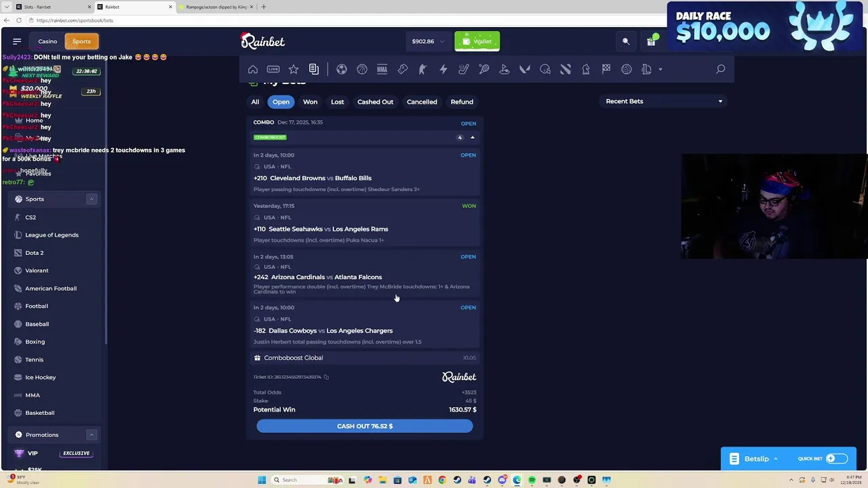Select the ice hockey stick icon
The width and height of the screenshot is (868, 488).
[x=464, y=69]
